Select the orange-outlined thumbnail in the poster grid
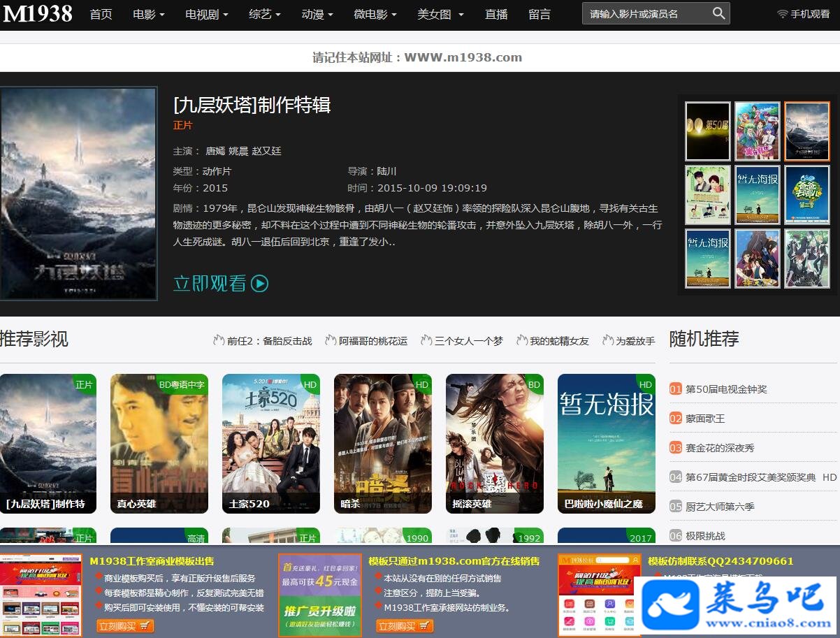The height and width of the screenshot is (638, 840). point(807,131)
